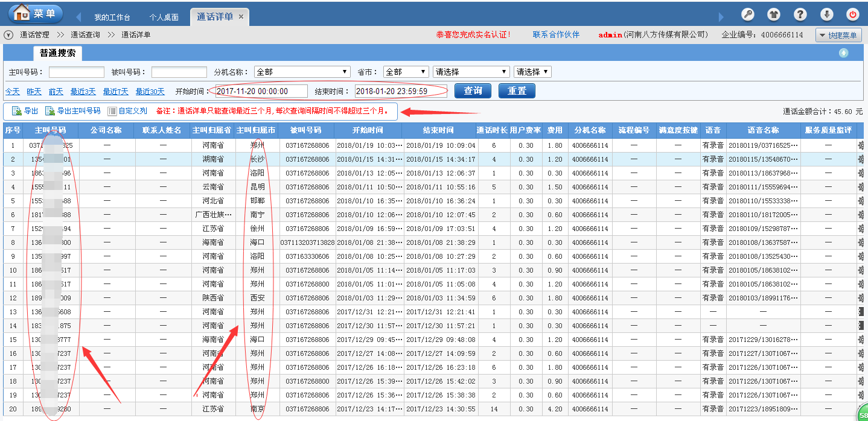Click the red power logout icon
Image resolution: width=868 pixels, height=421 pixels.
(853, 14)
